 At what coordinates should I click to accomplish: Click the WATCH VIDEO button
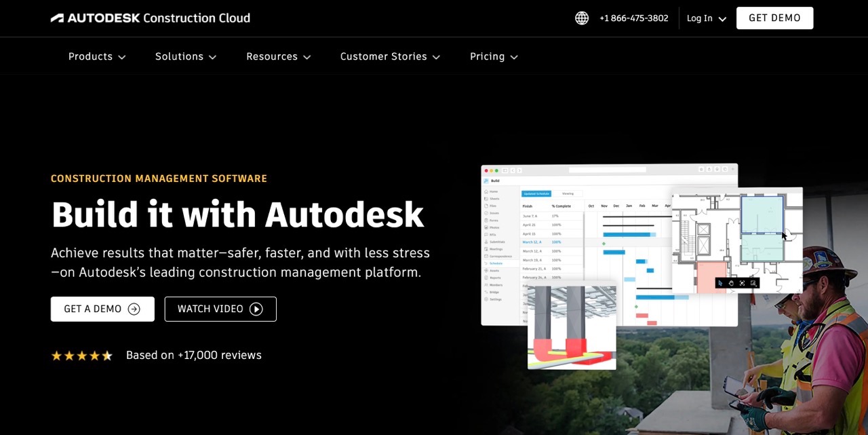click(220, 309)
